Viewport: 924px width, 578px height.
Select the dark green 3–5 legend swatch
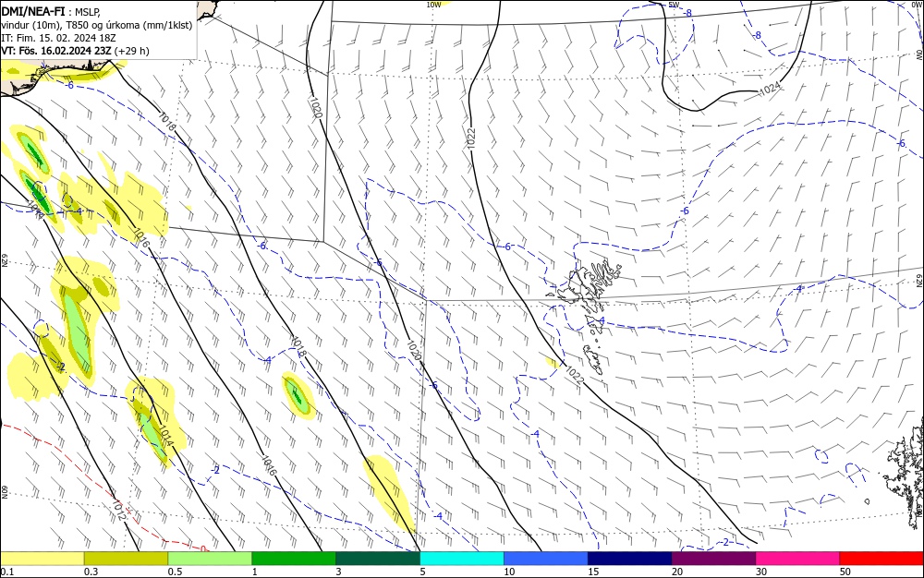[x=378, y=559]
